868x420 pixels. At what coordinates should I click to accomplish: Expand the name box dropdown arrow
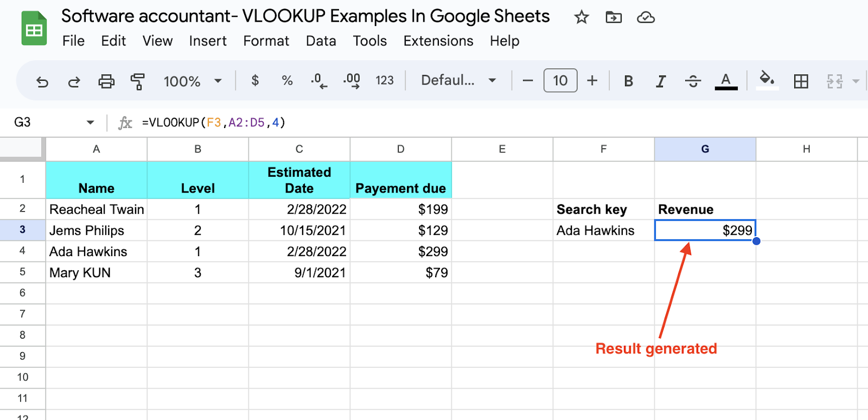pyautogui.click(x=90, y=123)
